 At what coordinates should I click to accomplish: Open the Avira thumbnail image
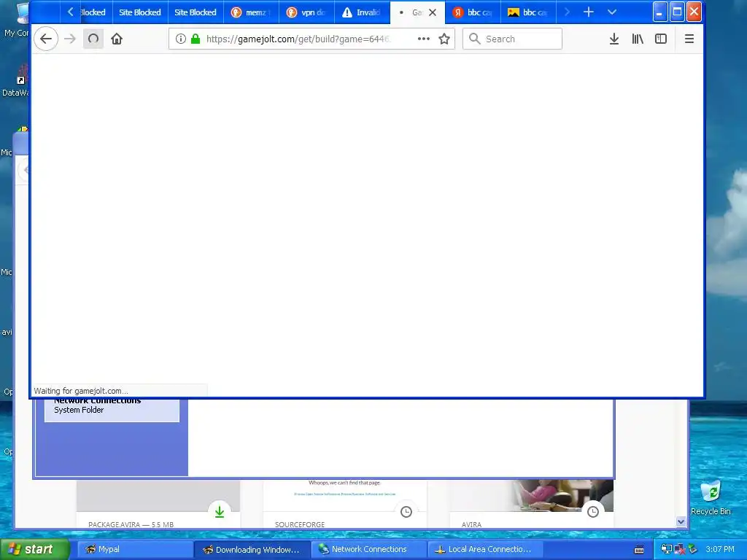[x=531, y=495]
